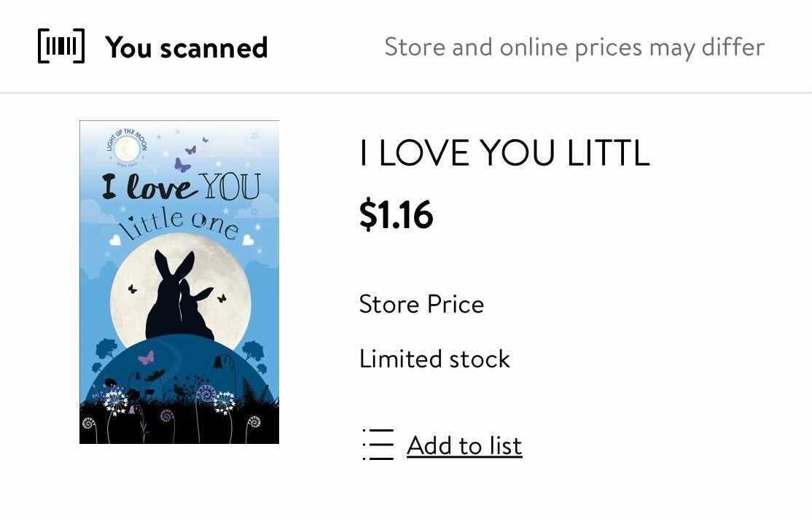Click the list icon beside Add to list
The image size is (812, 519).
tap(378, 445)
